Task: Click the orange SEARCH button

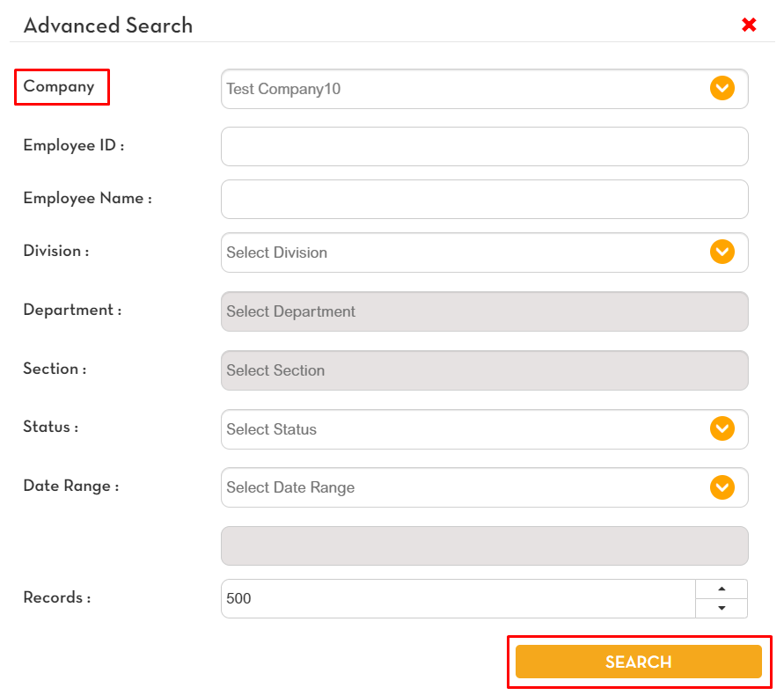Action: point(639,662)
